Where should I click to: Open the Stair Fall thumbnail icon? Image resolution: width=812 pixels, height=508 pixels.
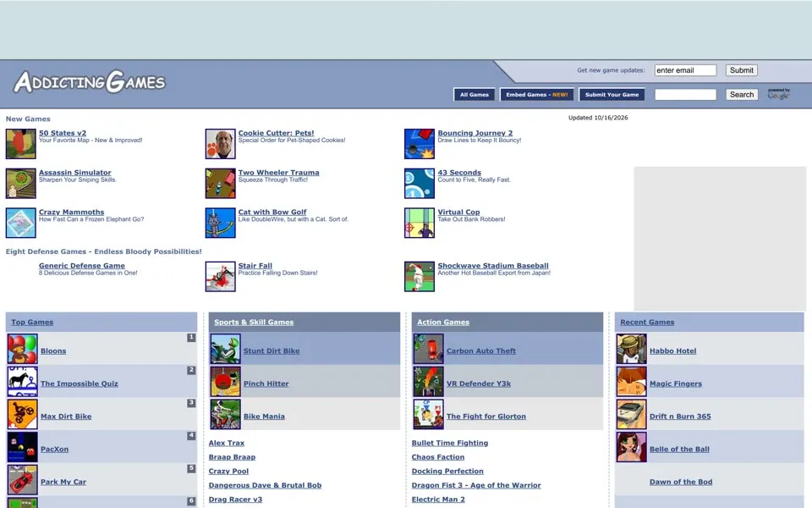[x=220, y=276]
